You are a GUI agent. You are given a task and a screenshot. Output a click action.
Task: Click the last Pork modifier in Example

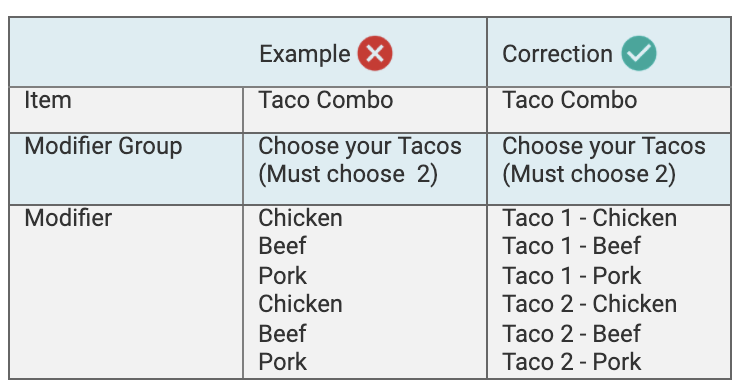coord(283,362)
